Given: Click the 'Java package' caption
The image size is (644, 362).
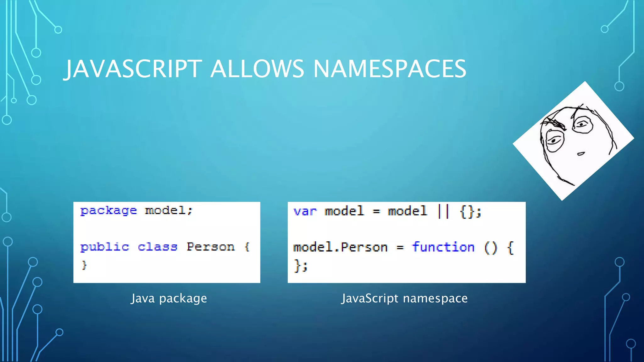Looking at the screenshot, I should (169, 298).
